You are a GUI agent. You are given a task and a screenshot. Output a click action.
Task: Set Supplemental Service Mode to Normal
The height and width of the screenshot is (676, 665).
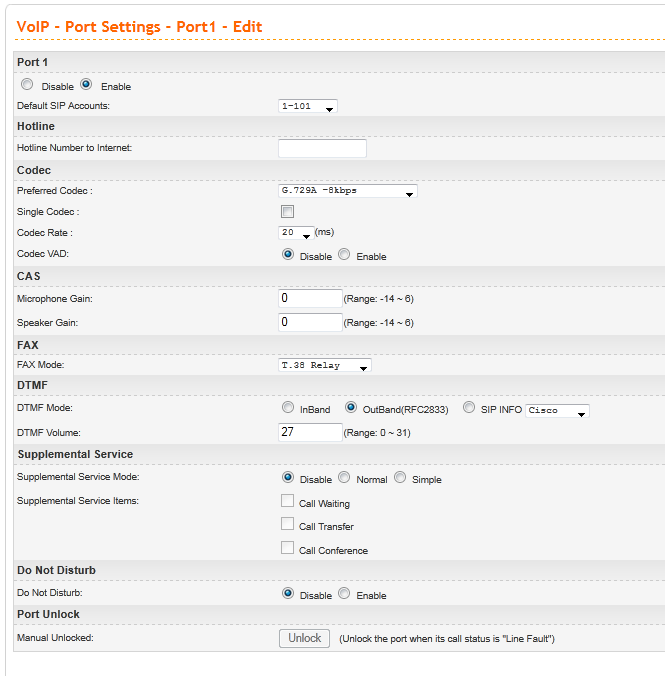[345, 478]
